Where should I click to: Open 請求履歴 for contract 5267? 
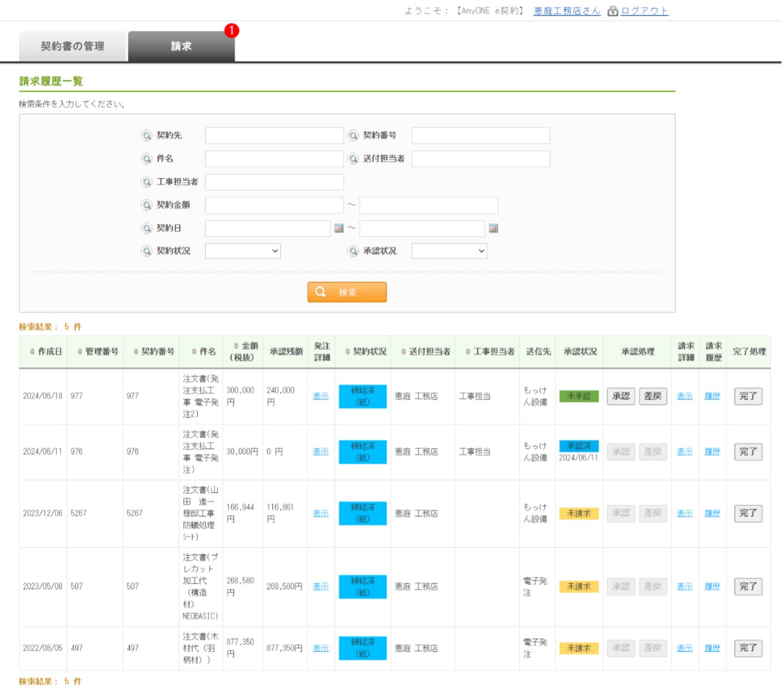tap(712, 514)
